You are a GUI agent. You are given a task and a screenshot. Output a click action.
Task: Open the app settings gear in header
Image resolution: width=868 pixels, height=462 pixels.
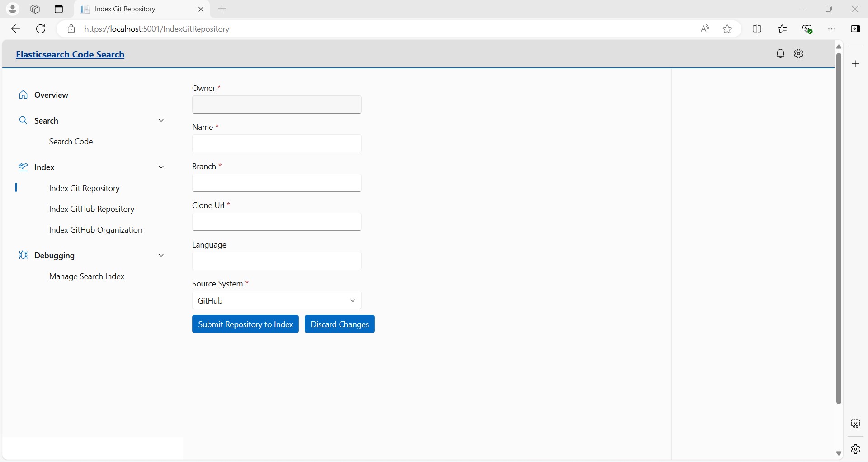pos(799,54)
